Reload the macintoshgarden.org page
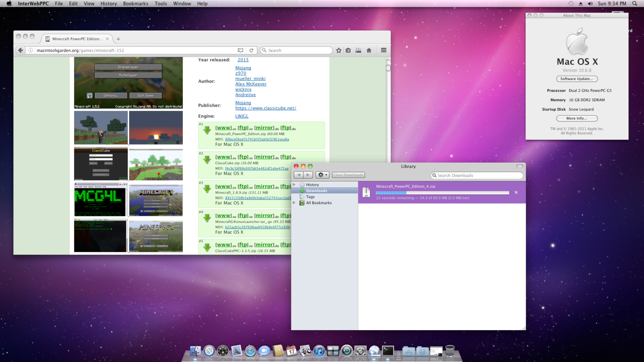 pos(252,50)
